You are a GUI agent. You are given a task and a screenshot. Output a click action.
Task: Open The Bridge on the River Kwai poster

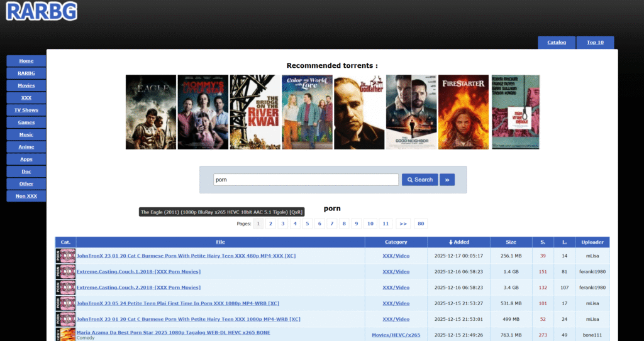coord(255,112)
